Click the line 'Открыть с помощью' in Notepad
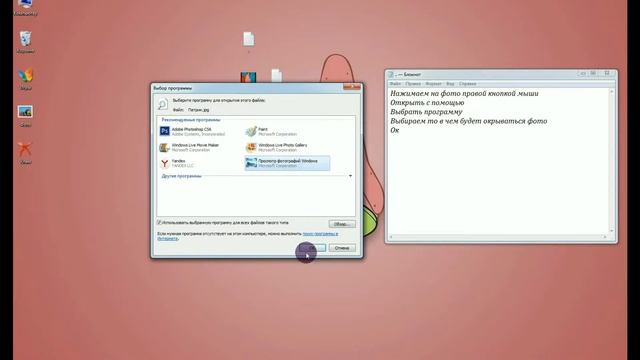640x360 pixels. tap(427, 103)
